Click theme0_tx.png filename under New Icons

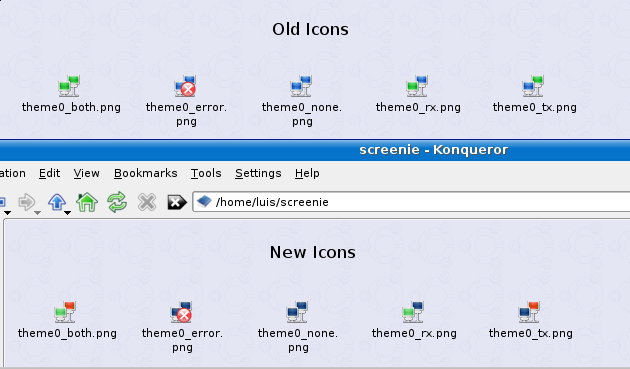531,333
